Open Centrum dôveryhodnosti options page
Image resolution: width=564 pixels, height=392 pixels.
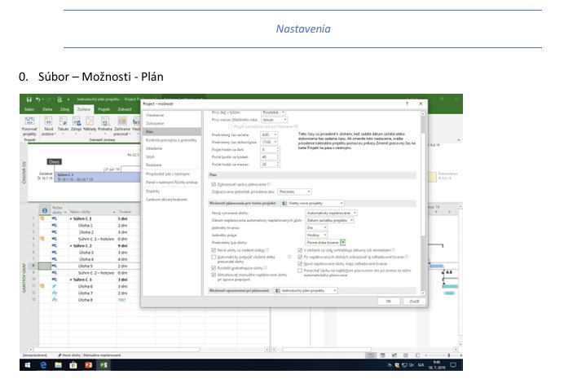pos(172,199)
